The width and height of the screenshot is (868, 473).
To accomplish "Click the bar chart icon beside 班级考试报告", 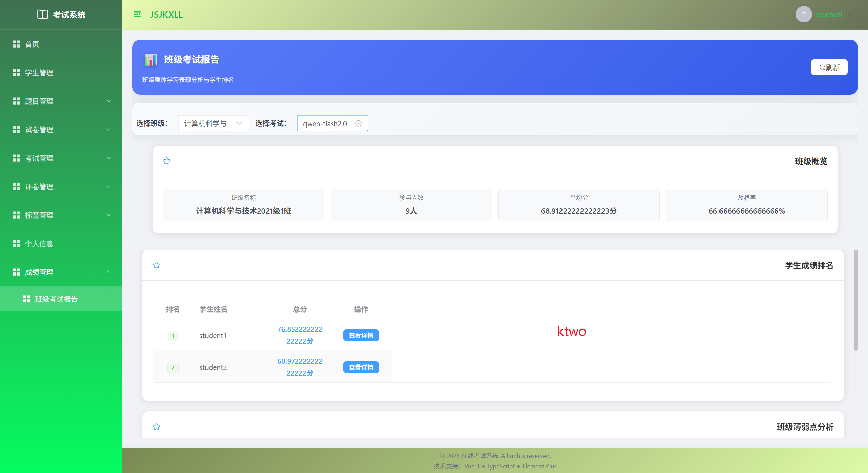I will coord(151,60).
